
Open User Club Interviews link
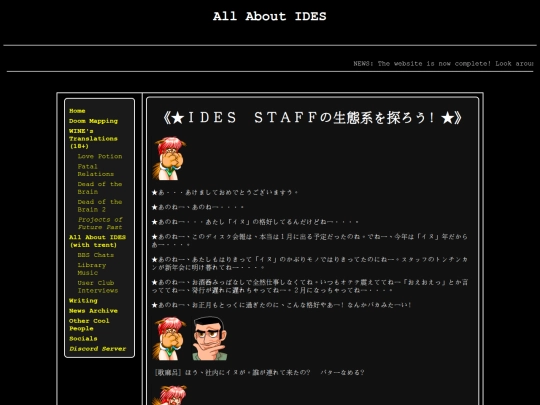click(x=98, y=287)
